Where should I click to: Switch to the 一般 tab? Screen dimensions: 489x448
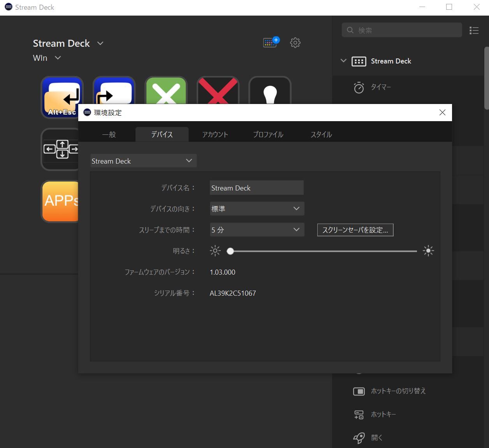click(x=109, y=134)
